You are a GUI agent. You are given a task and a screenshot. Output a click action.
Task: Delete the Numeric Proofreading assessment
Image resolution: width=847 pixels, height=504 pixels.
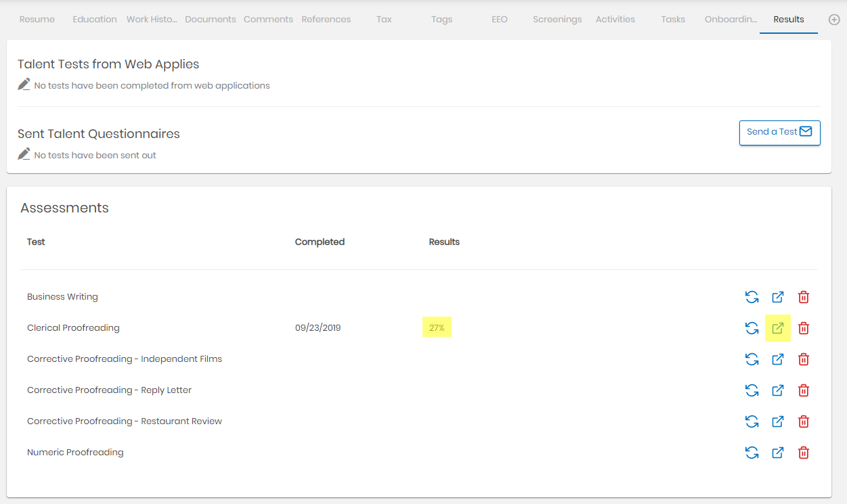[x=804, y=453]
